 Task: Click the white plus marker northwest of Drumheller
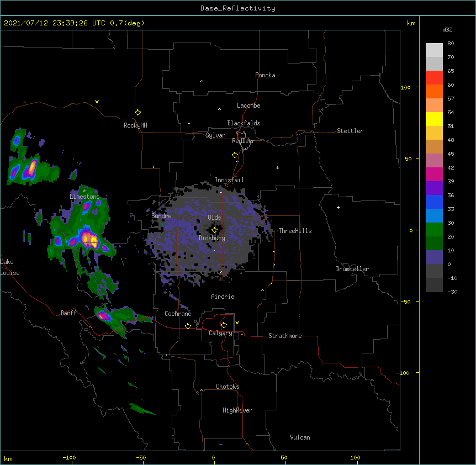point(338,207)
